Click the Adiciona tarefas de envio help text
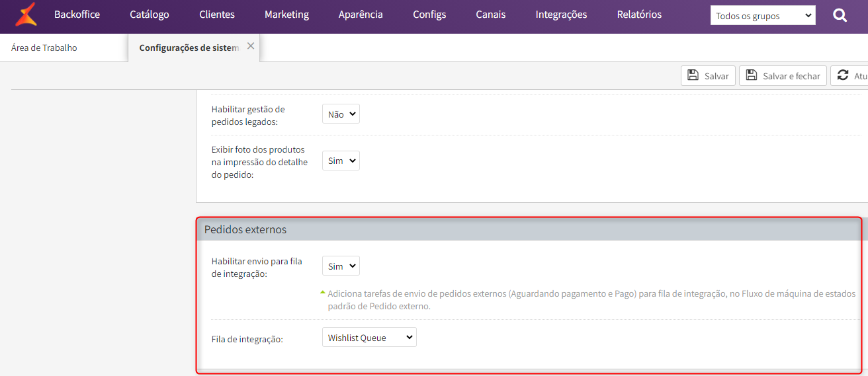 [591, 299]
